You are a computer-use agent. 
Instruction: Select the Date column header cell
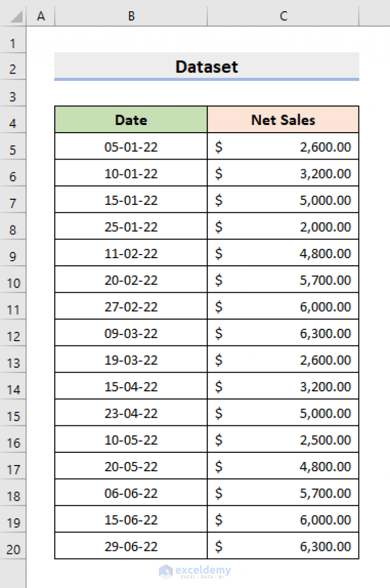point(131,120)
